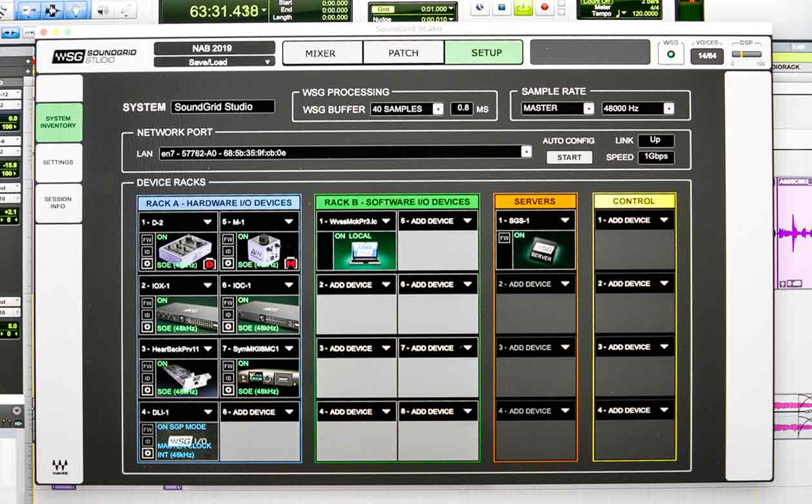
Task: Open System Inventory side tab
Action: [x=59, y=122]
